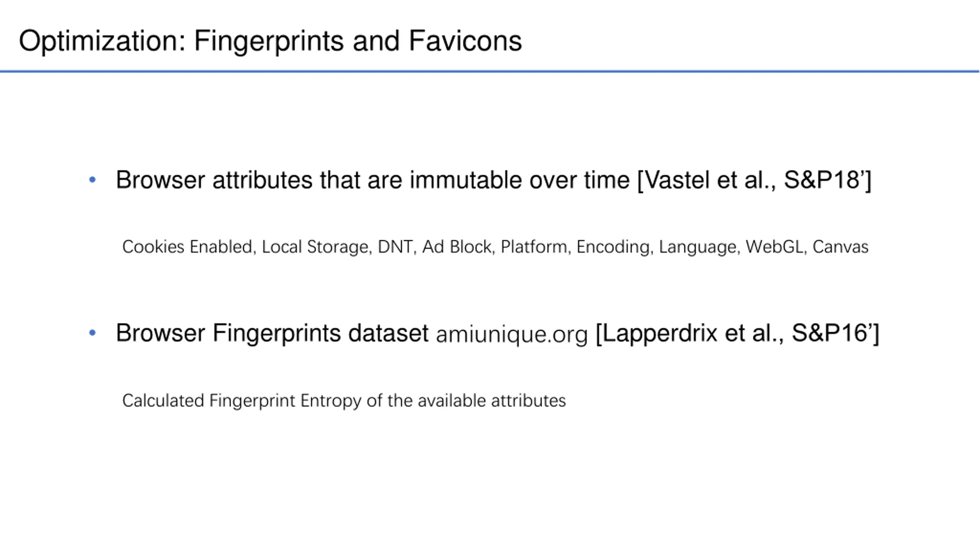Image resolution: width=980 pixels, height=551 pixels.
Task: Click the Calculated Fingerprint Entropy line
Action: pos(344,401)
